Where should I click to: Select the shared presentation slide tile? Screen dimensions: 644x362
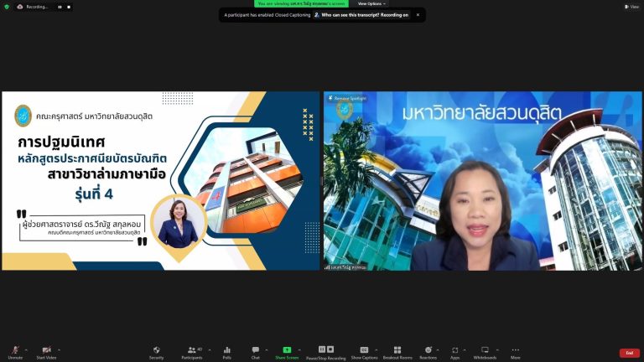click(161, 181)
